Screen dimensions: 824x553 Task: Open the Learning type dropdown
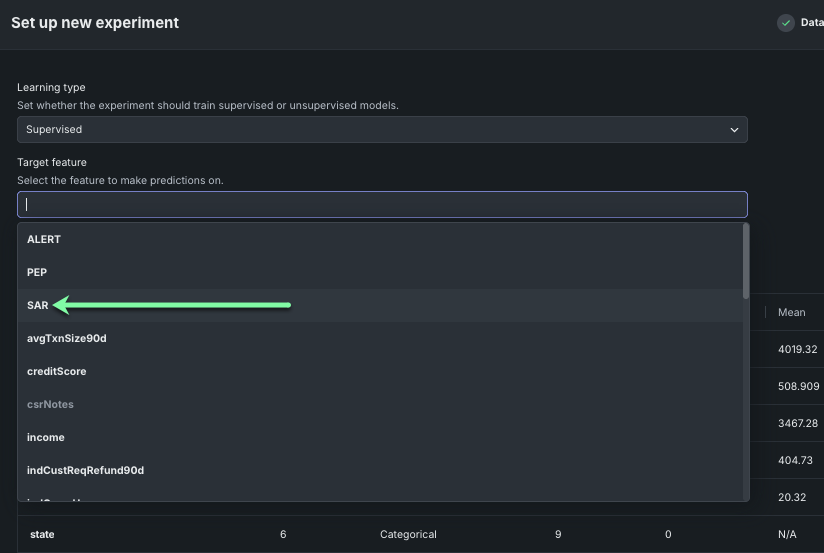(x=381, y=129)
